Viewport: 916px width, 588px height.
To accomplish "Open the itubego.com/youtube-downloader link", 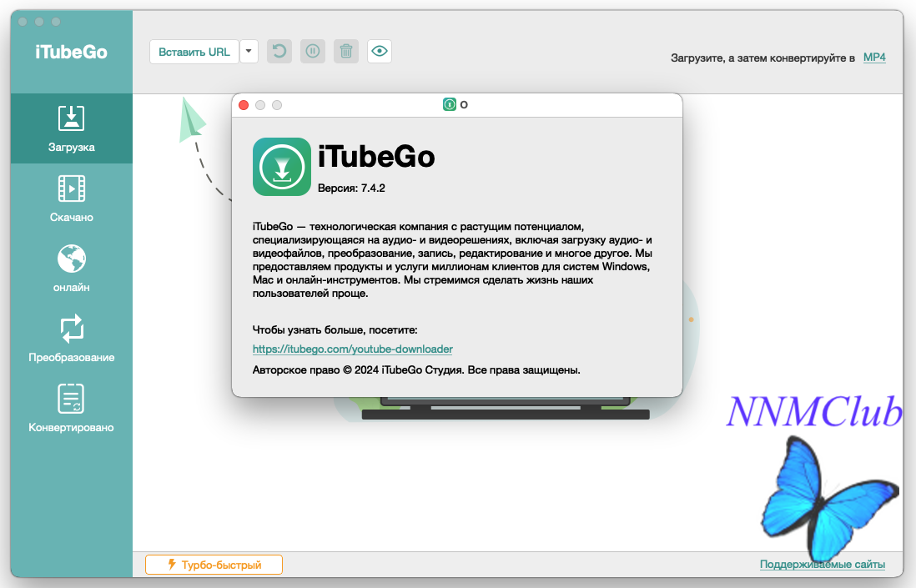I will click(x=352, y=349).
